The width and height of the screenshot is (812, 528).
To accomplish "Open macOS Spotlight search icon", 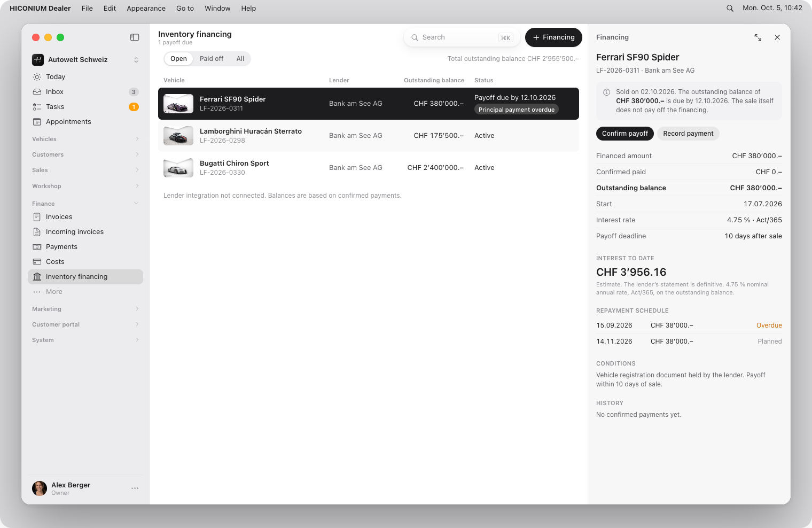I will [730, 8].
